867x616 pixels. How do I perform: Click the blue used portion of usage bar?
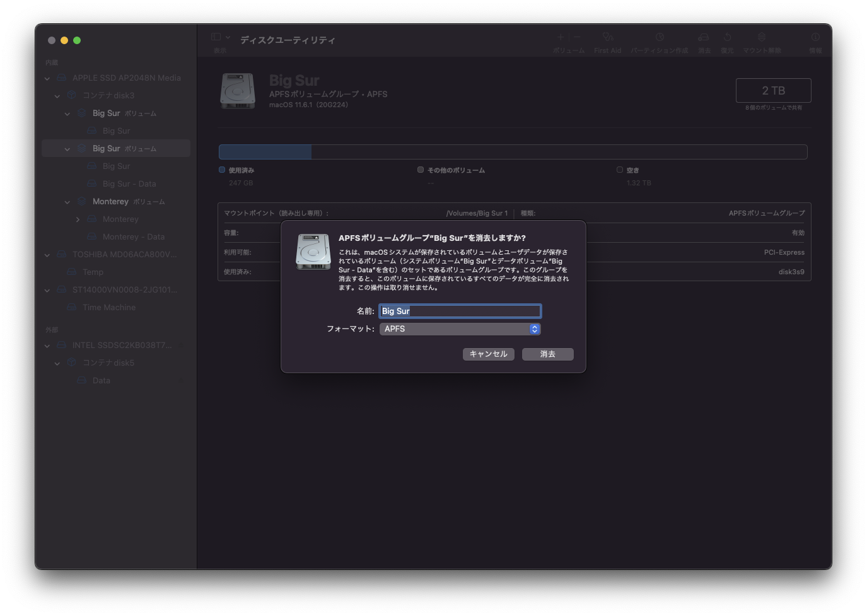pyautogui.click(x=265, y=151)
